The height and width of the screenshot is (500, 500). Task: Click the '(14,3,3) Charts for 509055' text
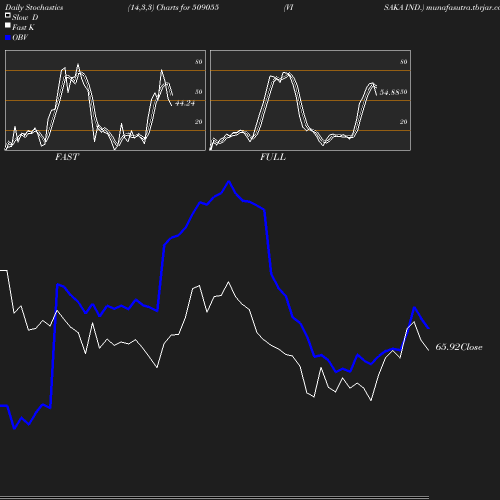coord(173,7)
